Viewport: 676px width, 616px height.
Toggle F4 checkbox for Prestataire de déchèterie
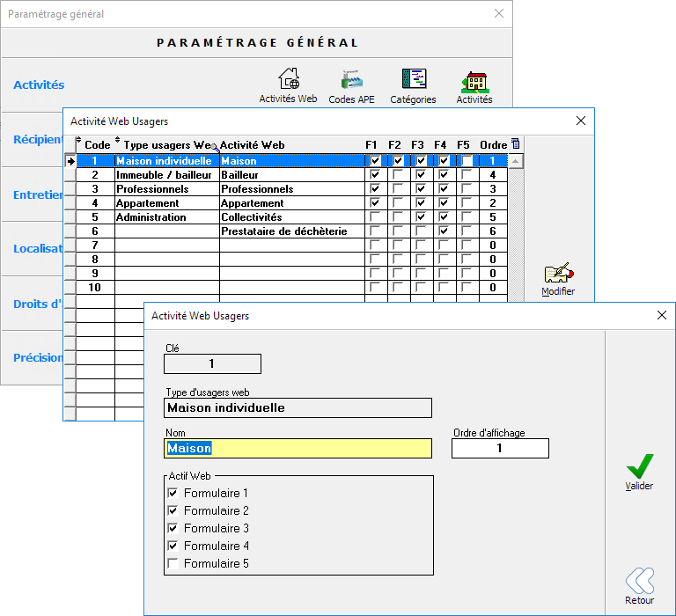pos(444,231)
